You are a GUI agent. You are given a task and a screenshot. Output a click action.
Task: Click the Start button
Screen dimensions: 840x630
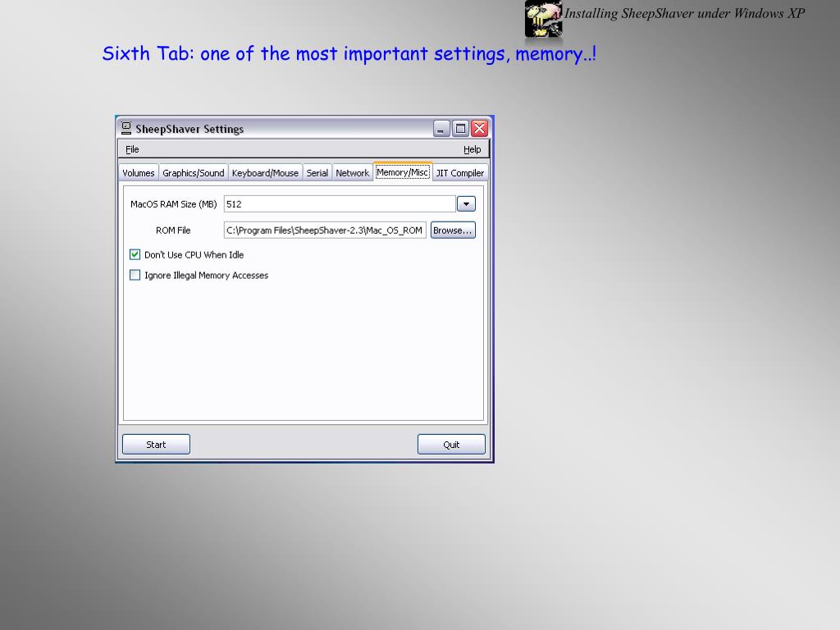[x=156, y=445]
